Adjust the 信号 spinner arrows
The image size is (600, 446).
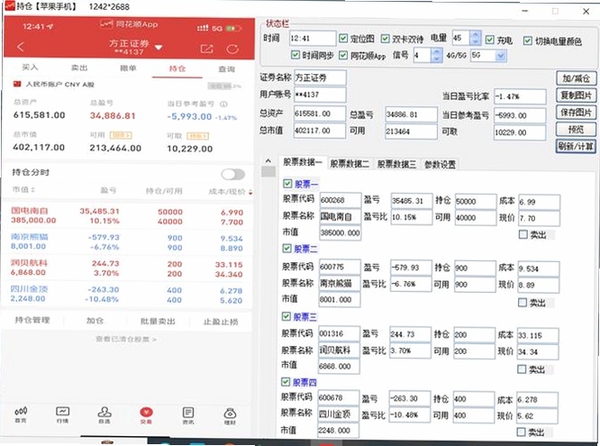(x=436, y=55)
